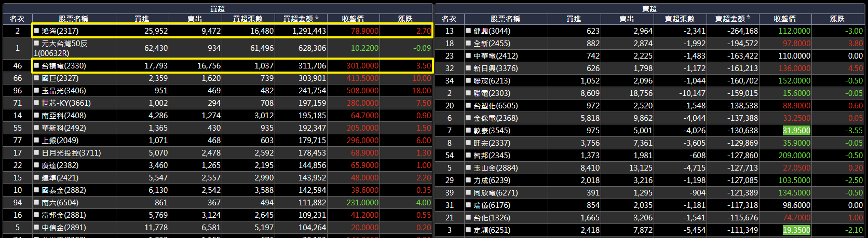
Task: Click highlighted closing price 31.9500
Action: tap(796, 131)
